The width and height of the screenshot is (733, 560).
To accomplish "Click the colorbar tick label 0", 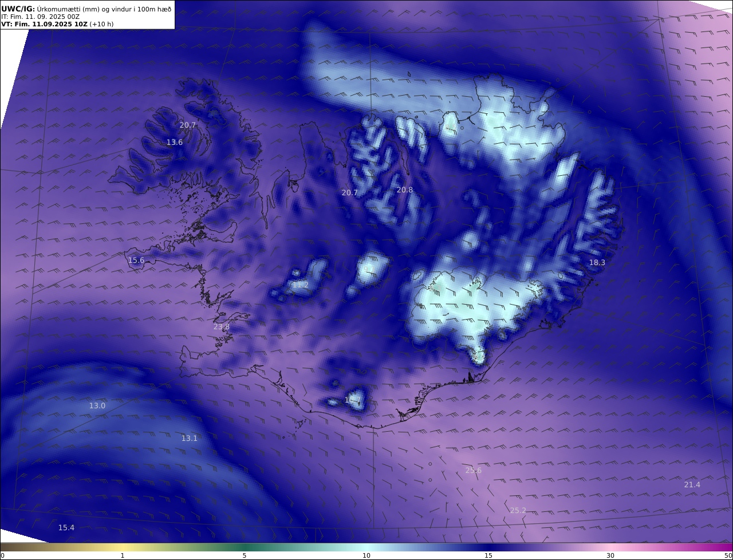I will [x=2, y=556].
